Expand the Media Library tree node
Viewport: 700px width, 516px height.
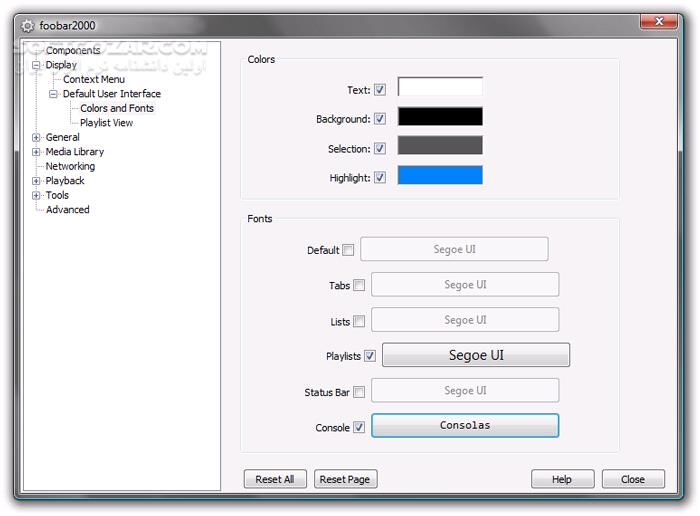[x=37, y=152]
